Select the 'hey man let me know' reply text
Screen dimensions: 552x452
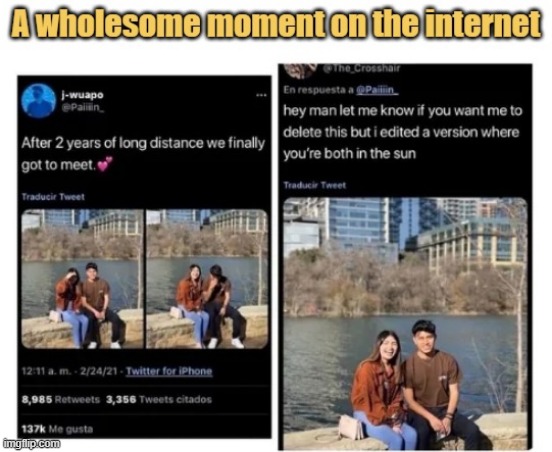click(x=402, y=132)
